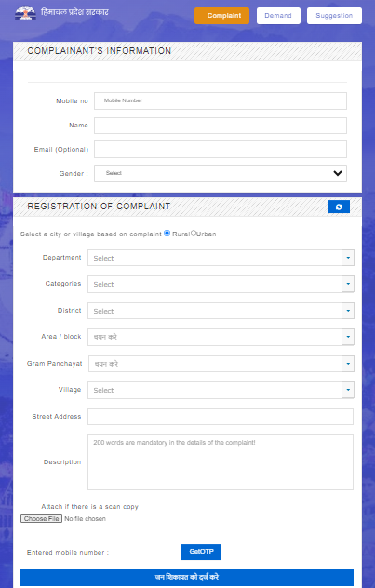Select the Urban radio button

point(194,234)
